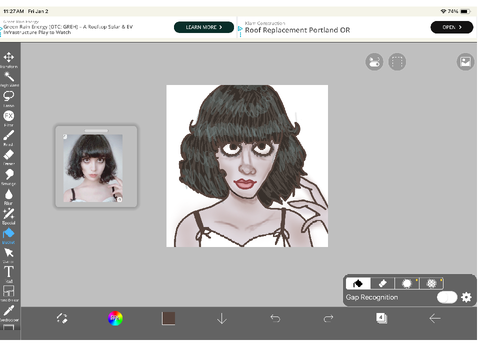Viewport: 480px width, 360px height.
Task: Tap the Wi-Fi icon in status bar
Action: (x=443, y=11)
